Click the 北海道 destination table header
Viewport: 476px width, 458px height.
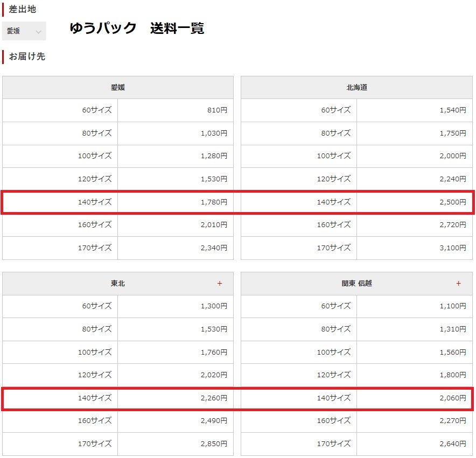[x=356, y=87]
